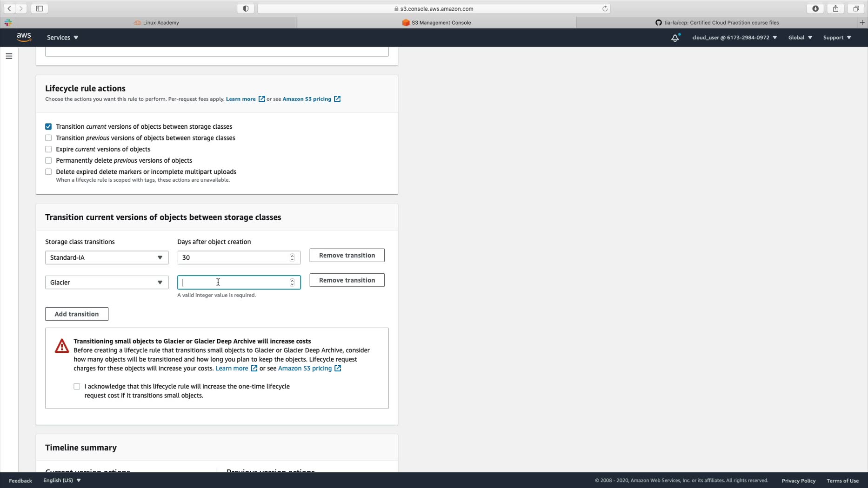Open the cloud_user account dropdown
The width and height of the screenshot is (868, 488).
734,38
